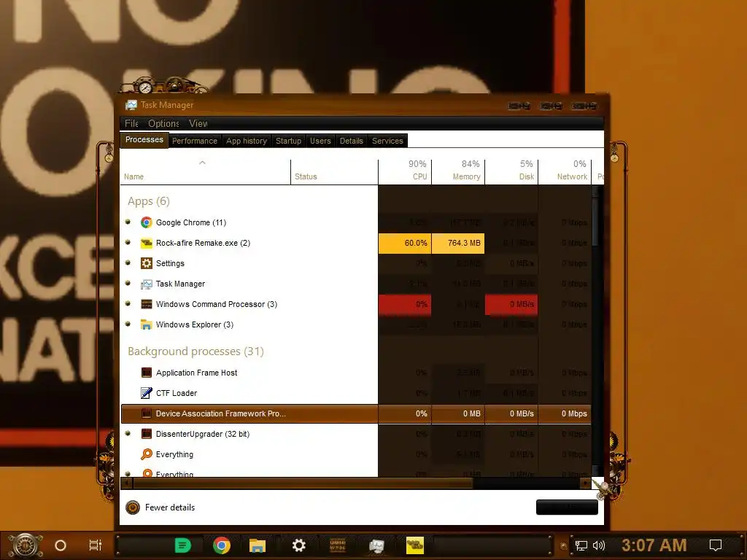The image size is (747, 560).
Task: Sort by the Network column header
Action: (565, 172)
